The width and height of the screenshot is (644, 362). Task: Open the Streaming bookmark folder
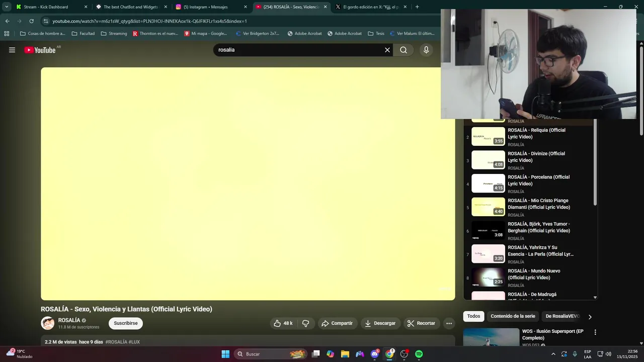pos(114,34)
